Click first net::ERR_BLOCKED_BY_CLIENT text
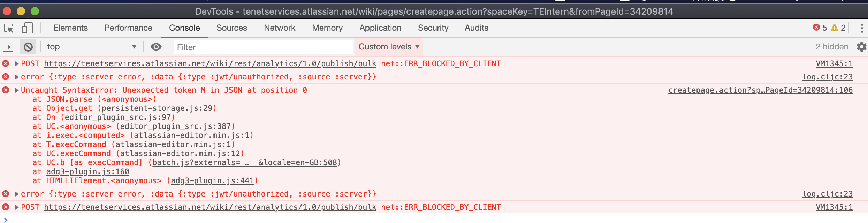Viewport: 868px width, 223px height. [441, 64]
